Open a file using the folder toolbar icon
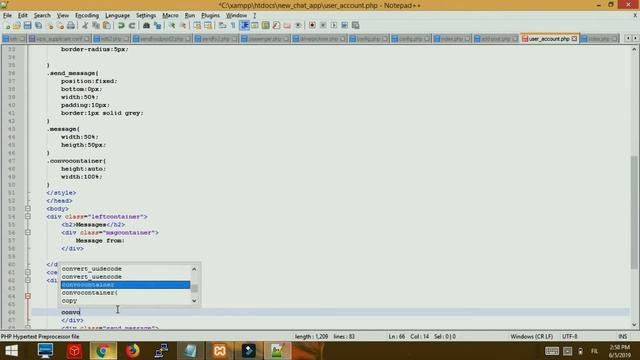Viewport: 640px width, 360px height. coord(17,26)
